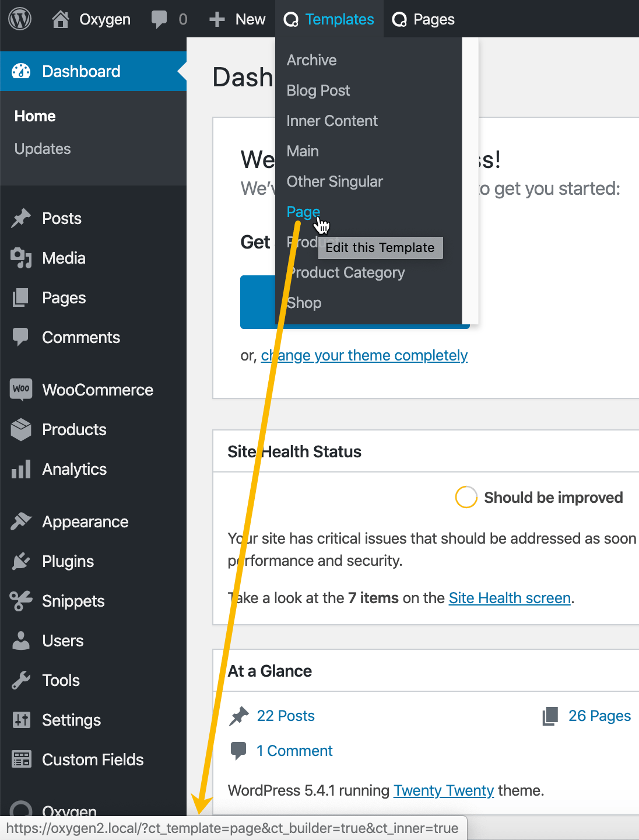
Task: Click the Media sidebar icon
Action: click(x=21, y=258)
